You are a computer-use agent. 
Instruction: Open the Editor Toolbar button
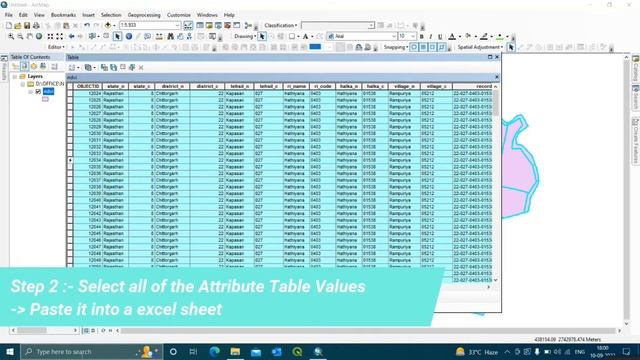tap(188, 26)
